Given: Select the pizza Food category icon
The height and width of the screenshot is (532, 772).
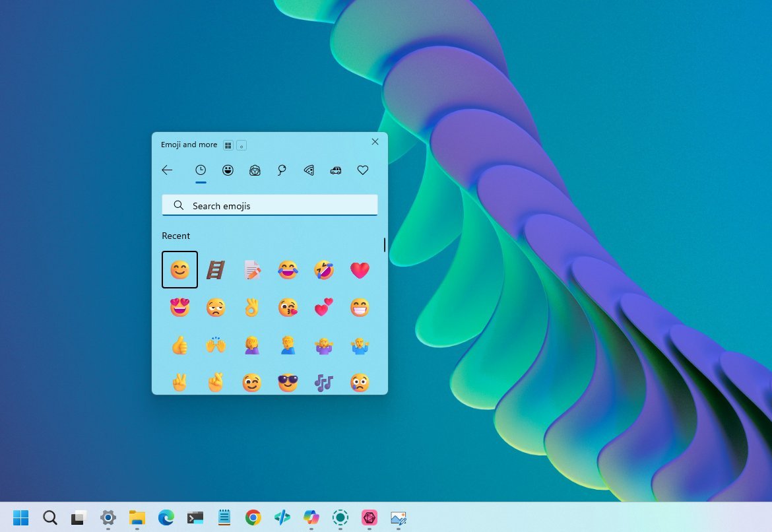Looking at the screenshot, I should coord(308,170).
